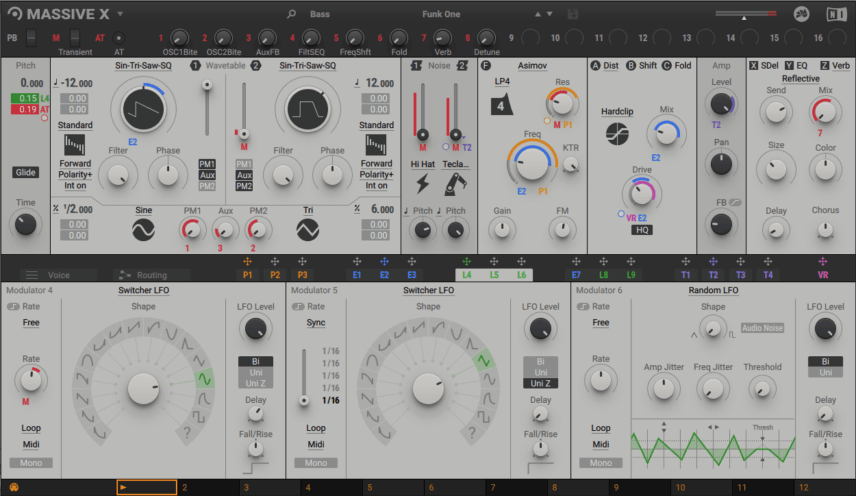The image size is (856, 496).
Task: Open Modulator 4 Switcher LFO type menu
Action: (144, 290)
